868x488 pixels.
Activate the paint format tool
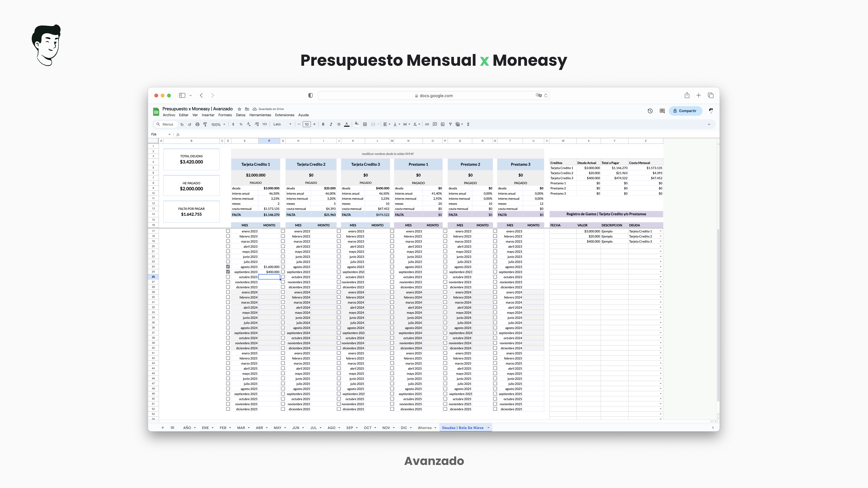(205, 124)
